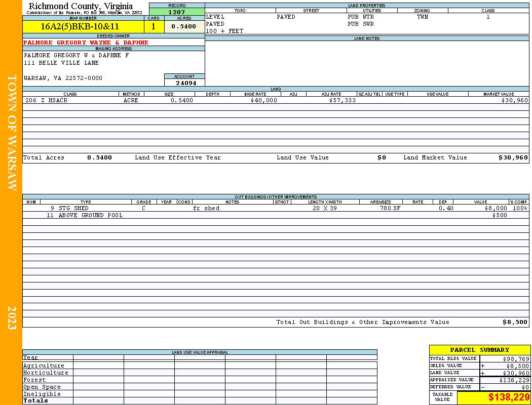
Task: Click shed value $8,000
Action: [x=496, y=209]
